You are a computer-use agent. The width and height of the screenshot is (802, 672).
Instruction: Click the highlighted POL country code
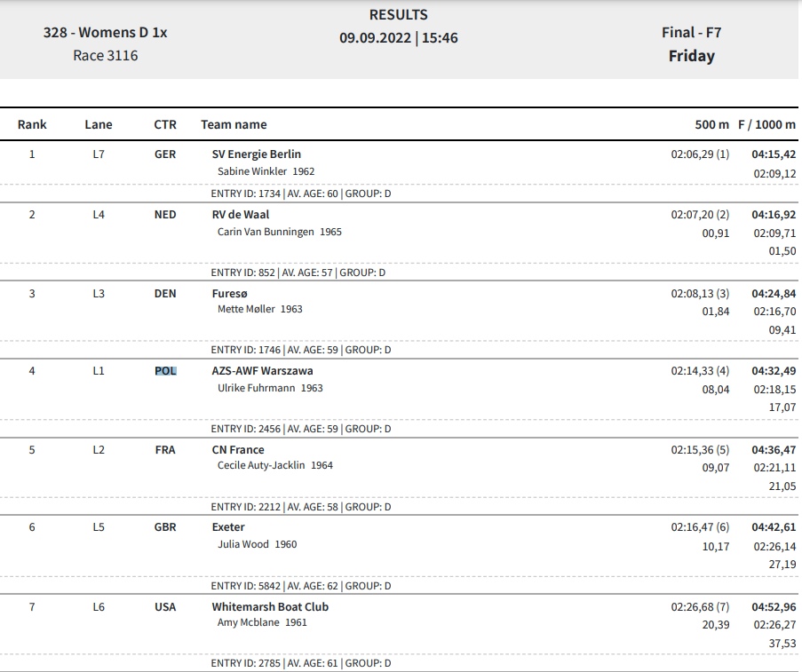pyautogui.click(x=165, y=371)
